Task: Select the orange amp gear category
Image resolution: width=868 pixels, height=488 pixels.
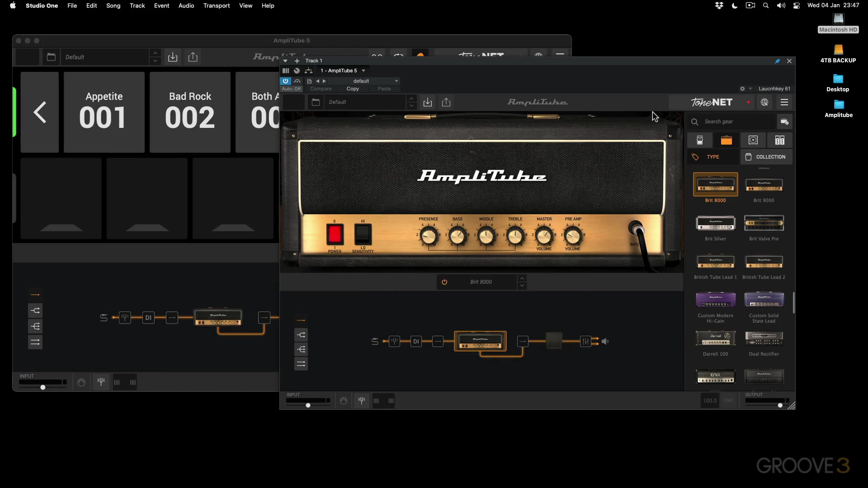Action: [726, 140]
